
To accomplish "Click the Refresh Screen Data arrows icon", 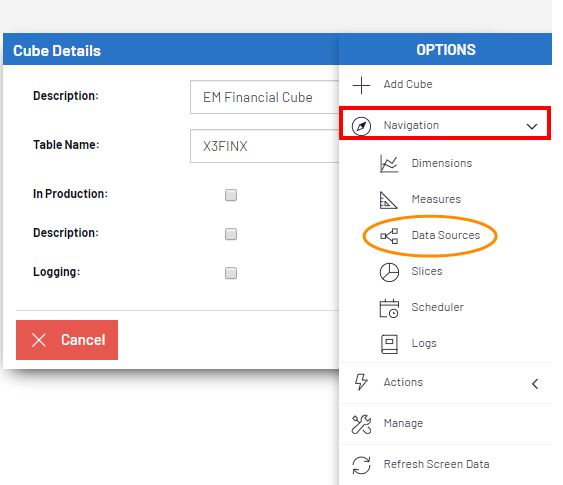I will 361,465.
